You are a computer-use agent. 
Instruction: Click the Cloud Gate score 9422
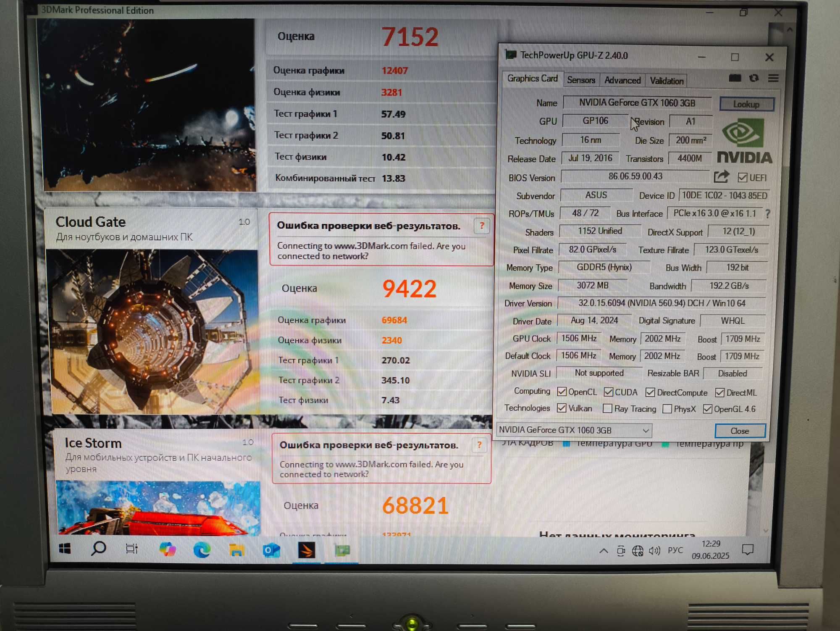pos(409,289)
